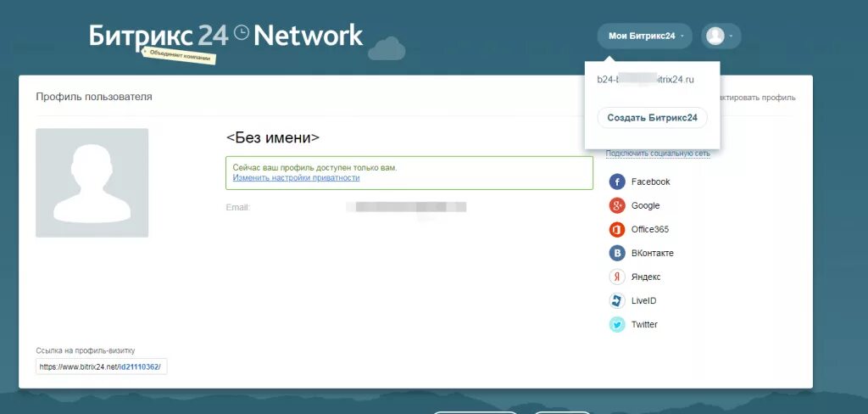The image size is (868, 414).
Task: Click the Яндекс label text
Action: [646, 277]
